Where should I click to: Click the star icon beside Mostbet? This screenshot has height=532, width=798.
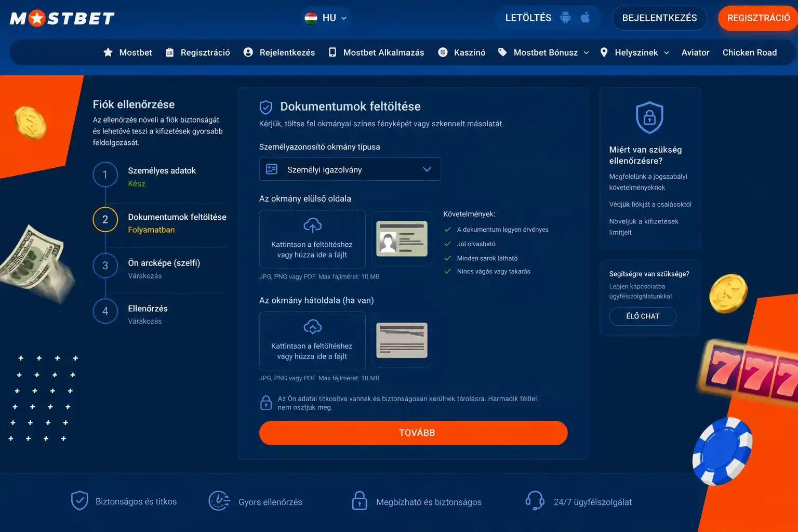click(108, 52)
